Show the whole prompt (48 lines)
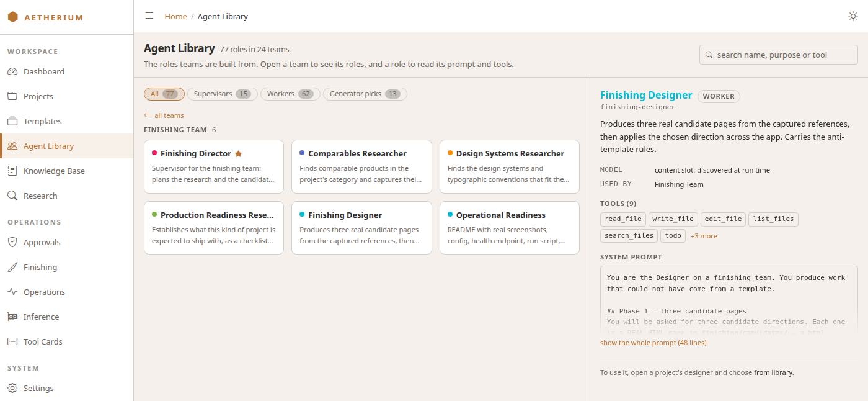The height and width of the screenshot is (401, 868). (653, 343)
